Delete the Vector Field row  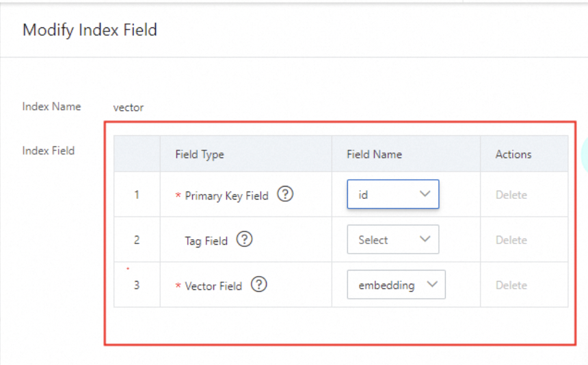click(x=511, y=285)
